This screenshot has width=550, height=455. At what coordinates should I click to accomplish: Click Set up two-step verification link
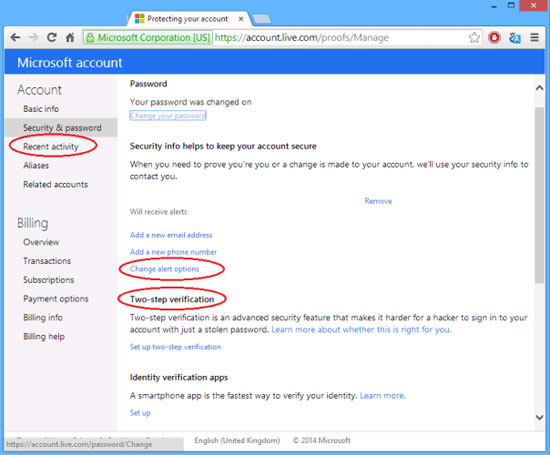(175, 347)
